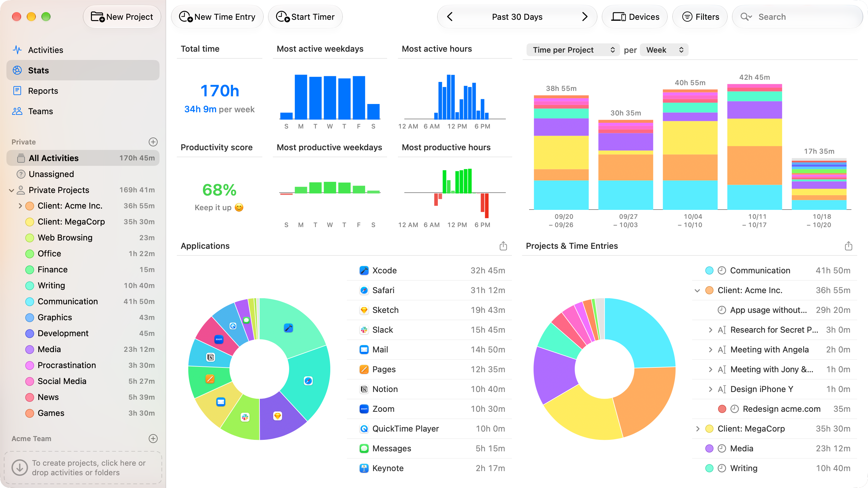This screenshot has height=488, width=868.
Task: Click the project drop zone at sidebar bottom
Action: coord(83,468)
